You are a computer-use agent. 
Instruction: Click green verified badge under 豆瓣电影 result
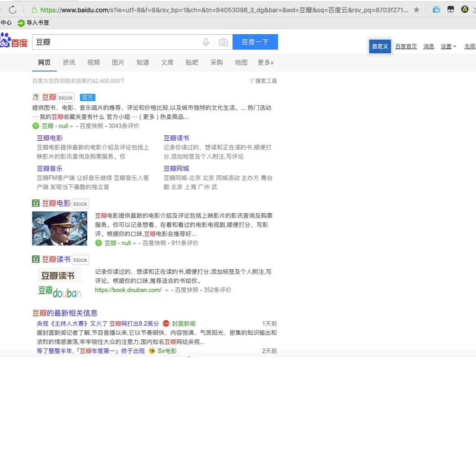[x=98, y=243]
